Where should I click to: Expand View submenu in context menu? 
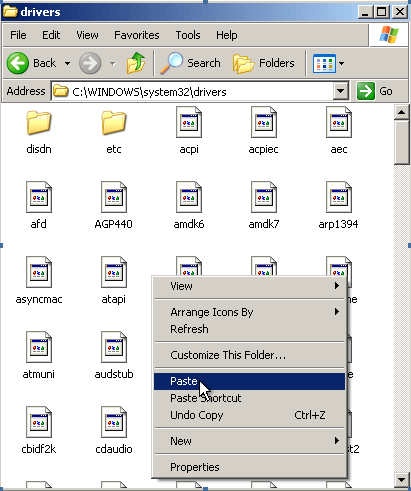(x=249, y=286)
